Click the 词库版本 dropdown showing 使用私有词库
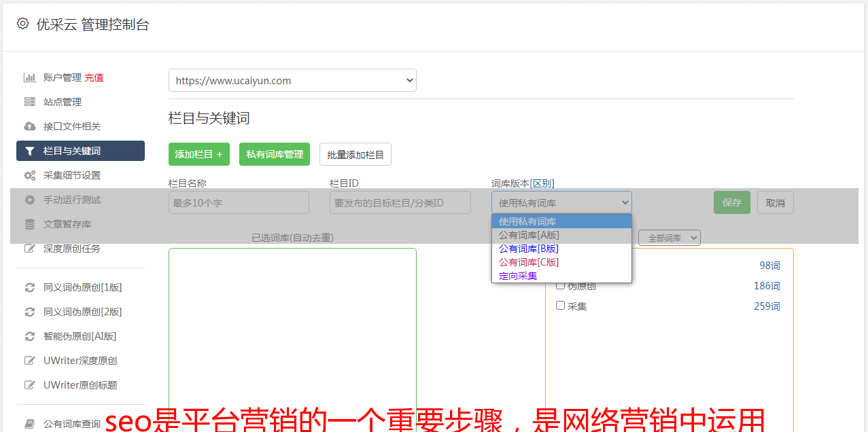868x432 pixels. 561,202
